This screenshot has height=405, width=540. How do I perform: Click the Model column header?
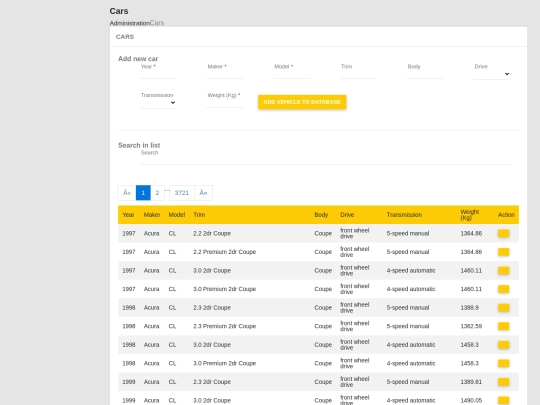177,215
